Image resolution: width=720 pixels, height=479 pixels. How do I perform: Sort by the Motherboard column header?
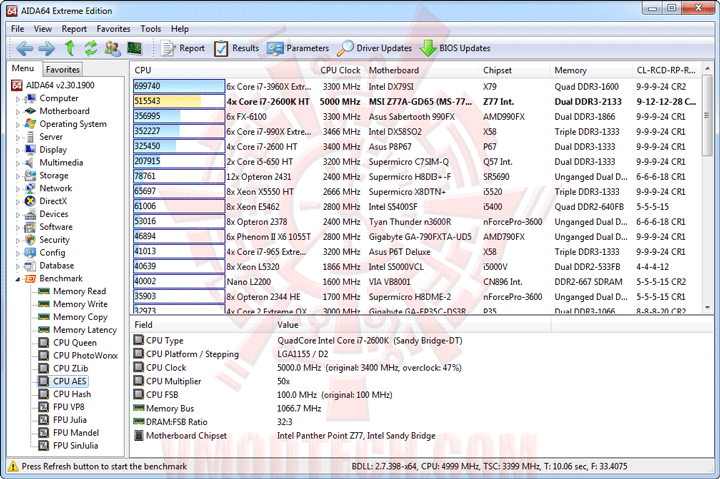[423, 70]
